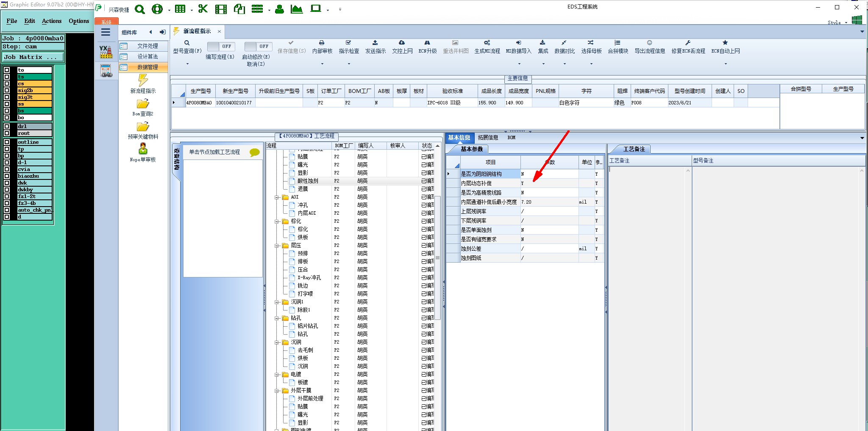Click the calculator chain icon in sidebar
Image resolution: width=868 pixels, height=431 pixels.
[106, 70]
